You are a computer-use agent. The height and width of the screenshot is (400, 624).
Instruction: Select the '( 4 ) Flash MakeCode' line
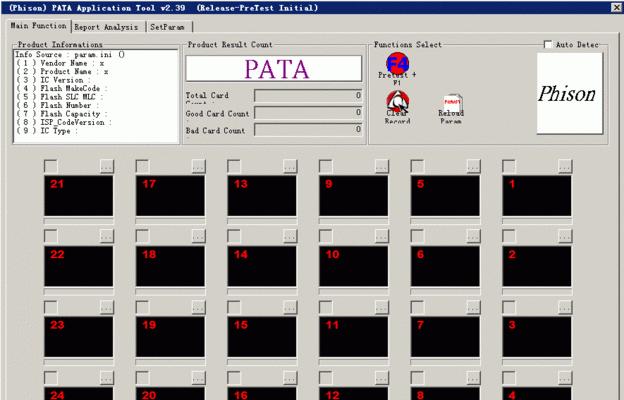point(61,88)
